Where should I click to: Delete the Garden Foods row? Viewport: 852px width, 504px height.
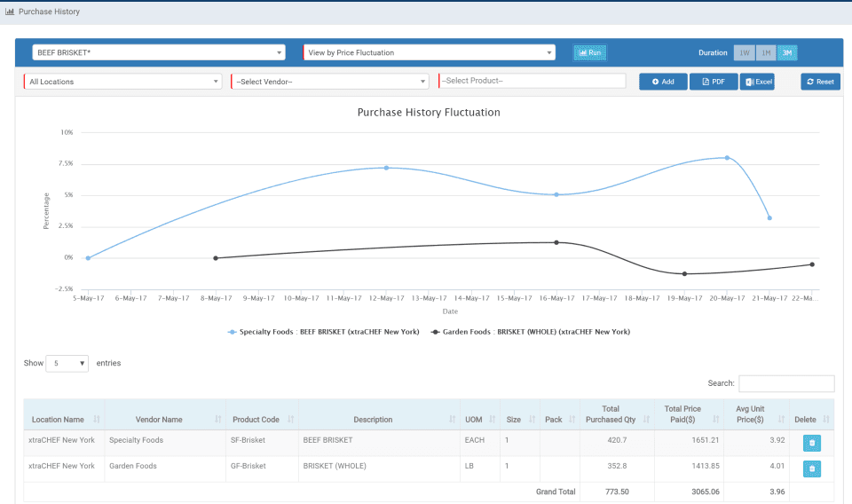(812, 469)
